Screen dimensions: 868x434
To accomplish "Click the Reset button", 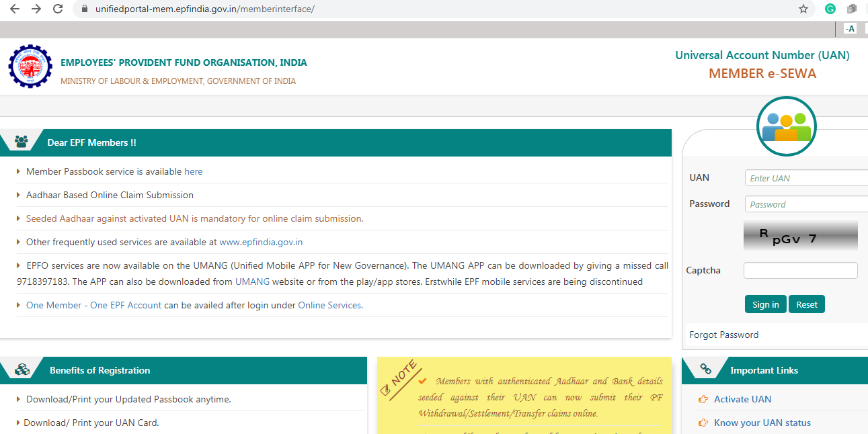I will pos(806,304).
